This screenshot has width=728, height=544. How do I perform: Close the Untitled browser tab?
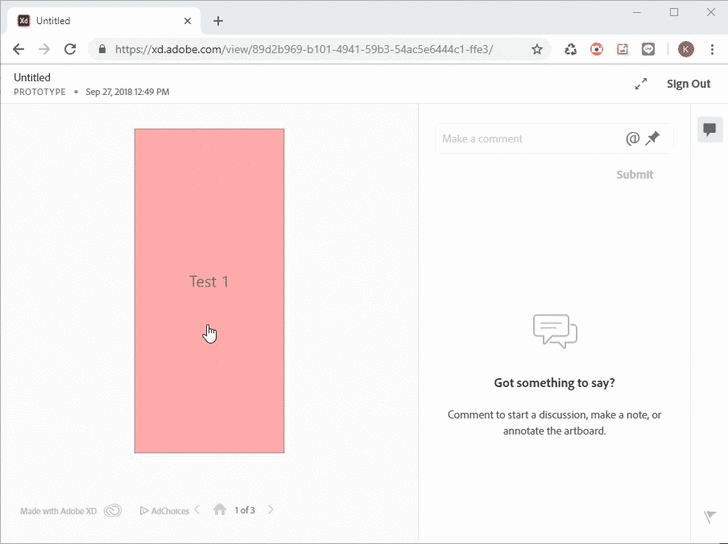188,21
